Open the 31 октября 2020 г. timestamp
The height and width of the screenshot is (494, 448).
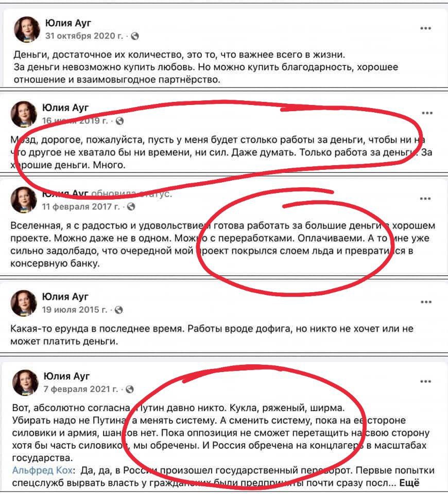point(84,36)
